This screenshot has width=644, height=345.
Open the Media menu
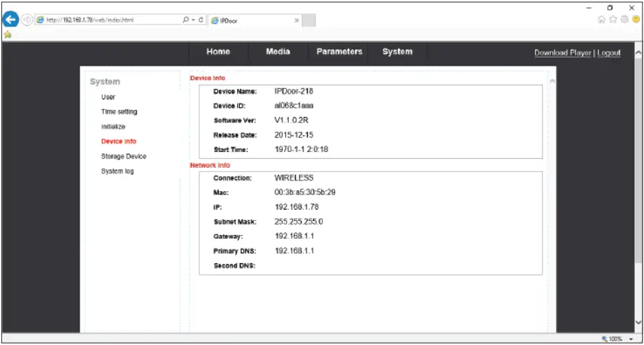[x=278, y=52]
